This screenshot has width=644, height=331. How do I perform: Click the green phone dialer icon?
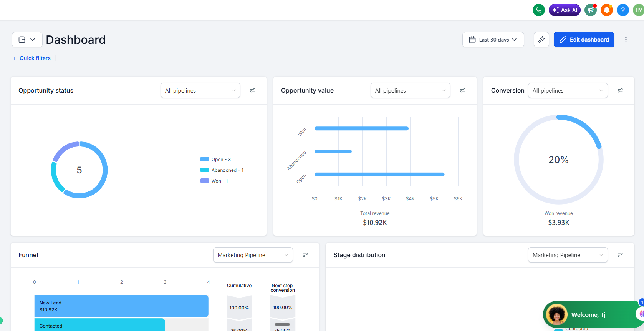coord(539,10)
